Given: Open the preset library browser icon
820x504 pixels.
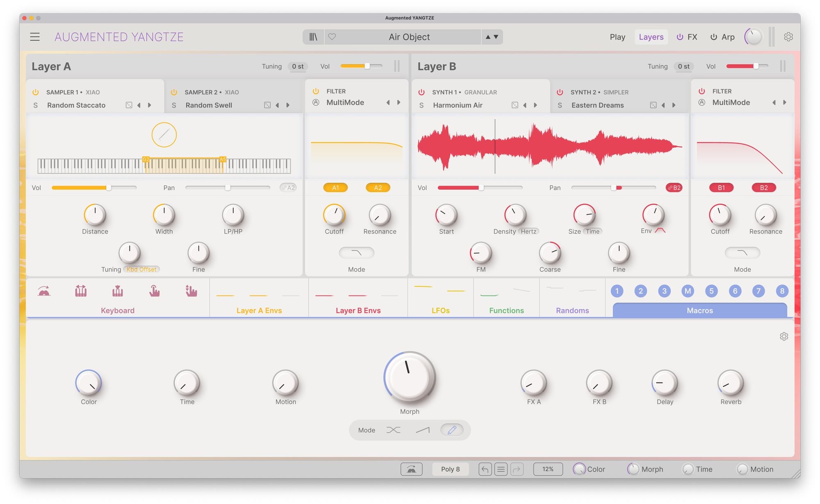Looking at the screenshot, I should coord(313,37).
